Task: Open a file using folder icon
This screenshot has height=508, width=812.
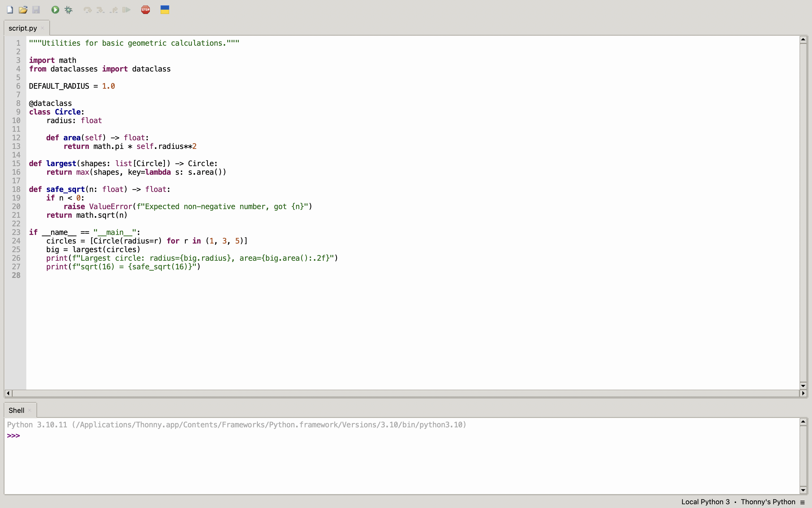Action: pos(23,10)
